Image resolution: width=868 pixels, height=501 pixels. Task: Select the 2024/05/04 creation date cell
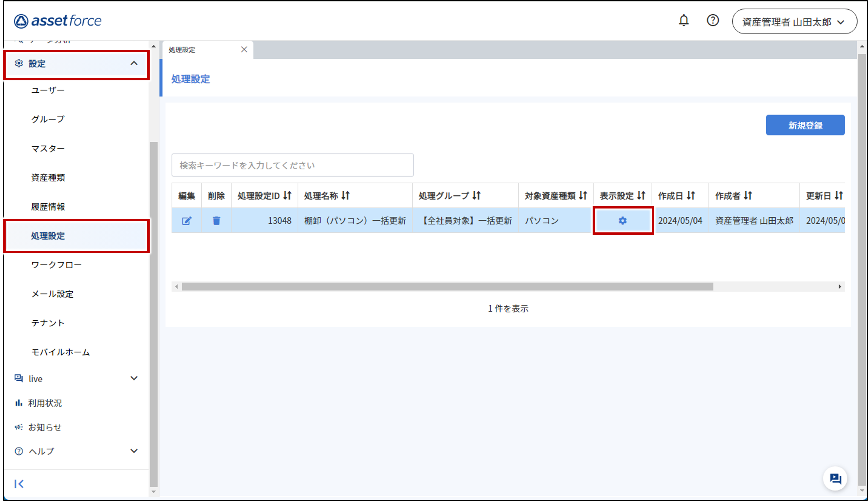[680, 220]
